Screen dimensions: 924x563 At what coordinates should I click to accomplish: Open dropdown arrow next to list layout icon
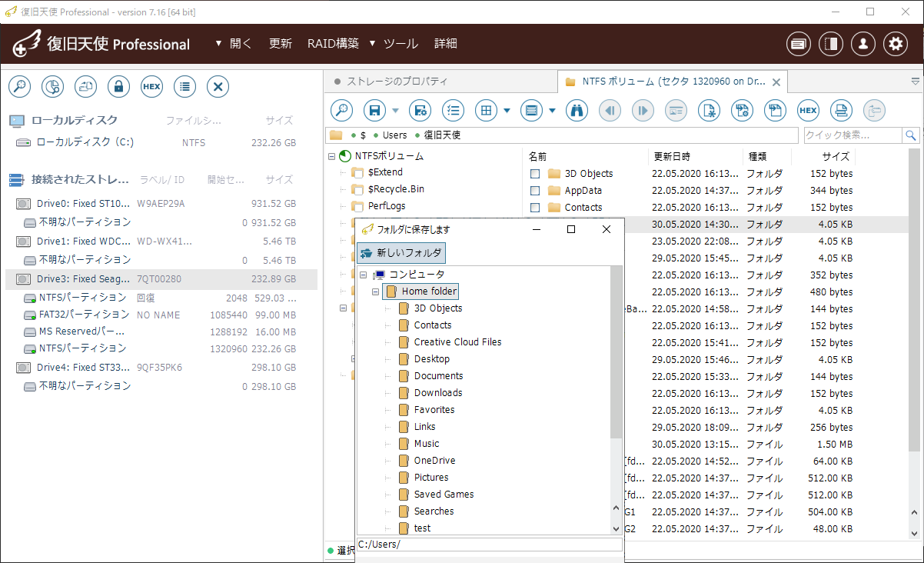click(552, 111)
